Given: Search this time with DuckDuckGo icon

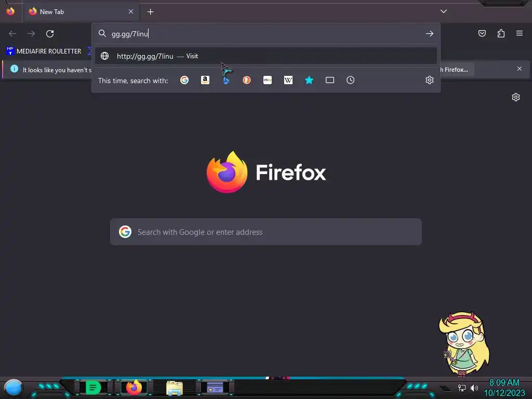Looking at the screenshot, I should 247,80.
